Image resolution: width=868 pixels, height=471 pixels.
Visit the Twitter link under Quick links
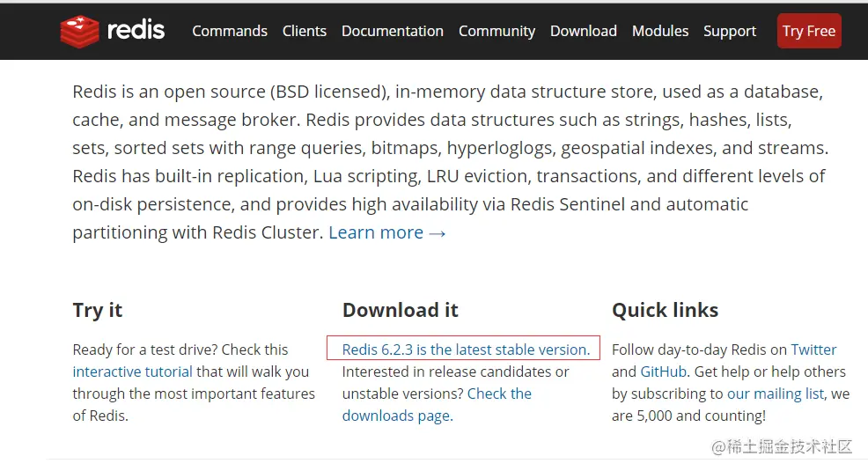813,350
